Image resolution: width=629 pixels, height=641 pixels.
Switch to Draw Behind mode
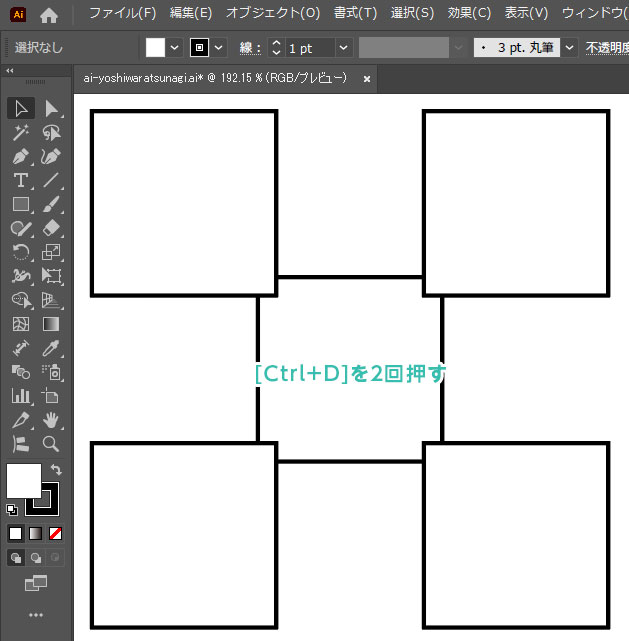[x=36, y=558]
